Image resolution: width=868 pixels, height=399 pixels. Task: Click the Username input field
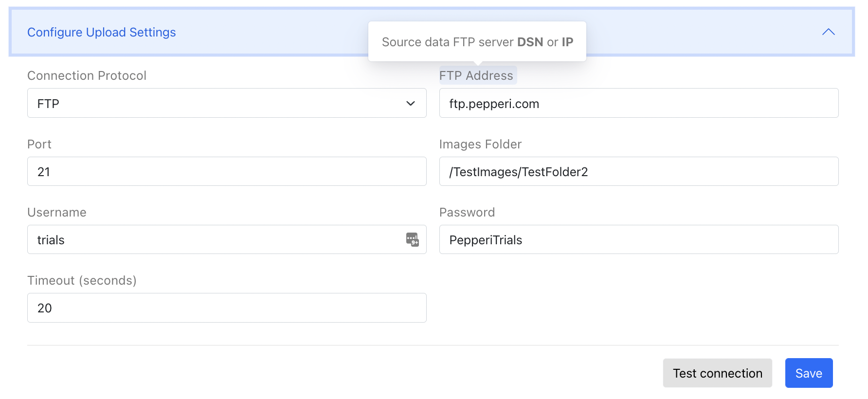227,239
